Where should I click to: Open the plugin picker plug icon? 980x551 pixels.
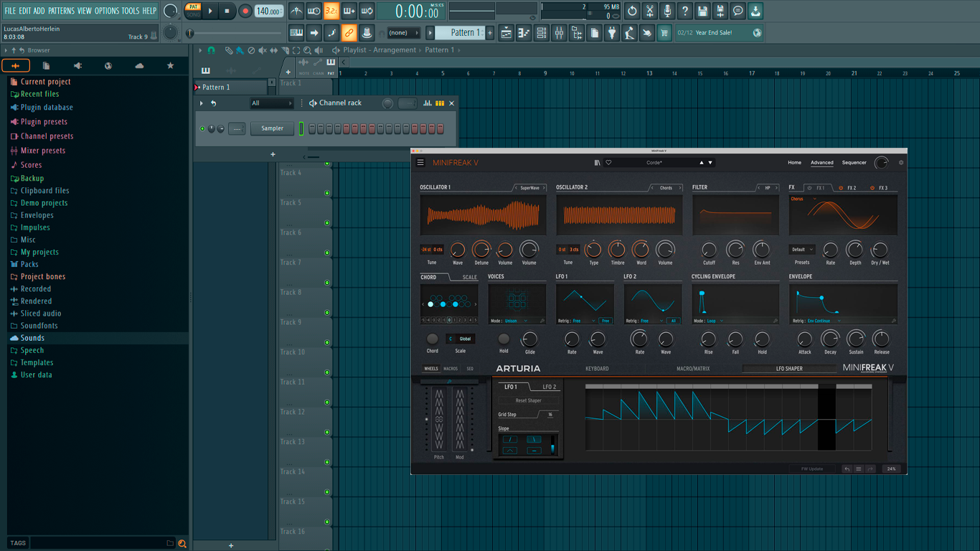612,32
